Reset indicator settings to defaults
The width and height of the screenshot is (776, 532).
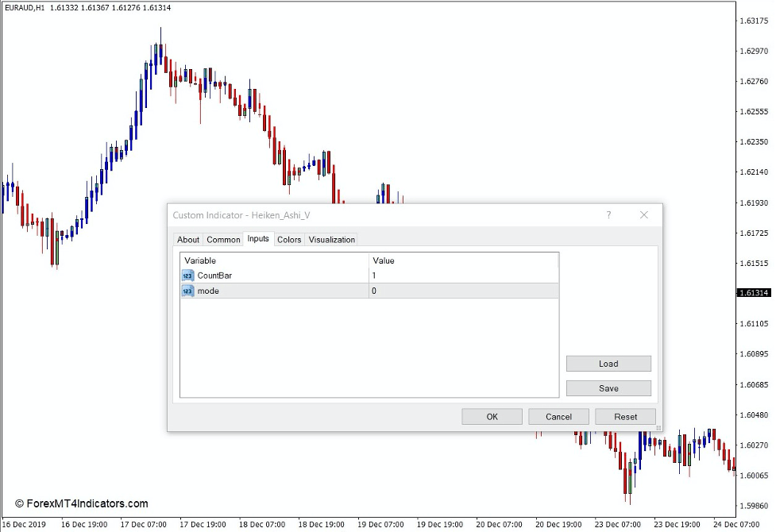click(625, 416)
